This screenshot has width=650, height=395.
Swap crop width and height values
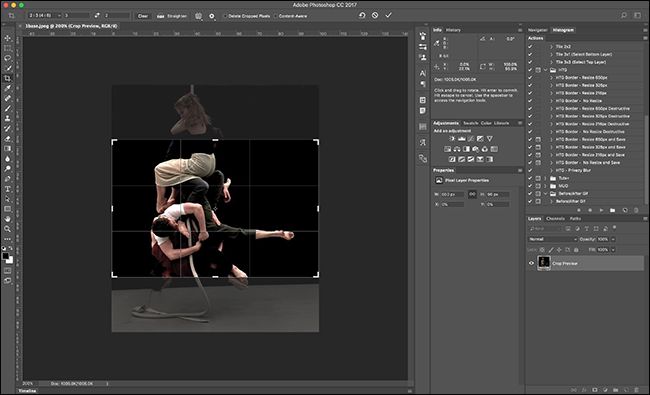97,15
